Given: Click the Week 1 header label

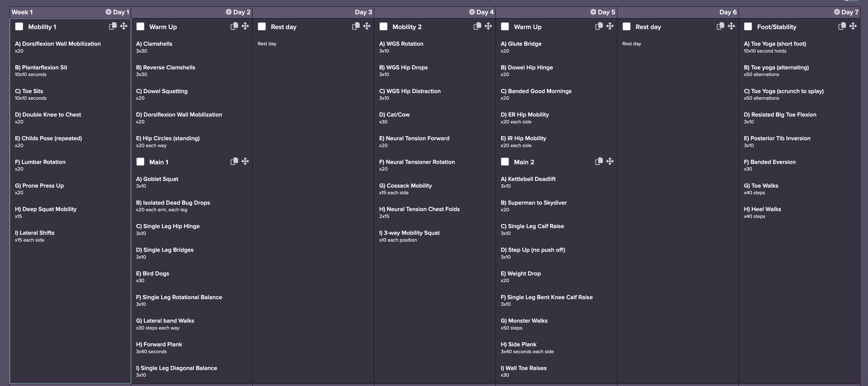Looking at the screenshot, I should point(22,12).
